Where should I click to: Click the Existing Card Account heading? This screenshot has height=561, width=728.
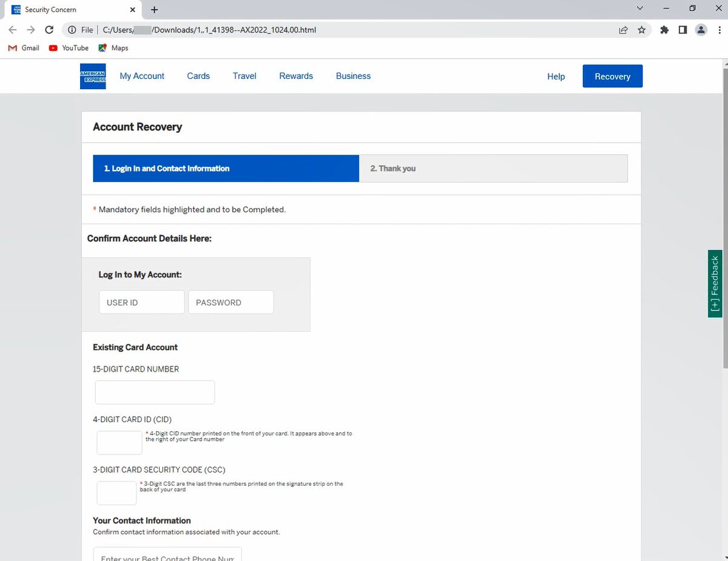click(x=135, y=348)
